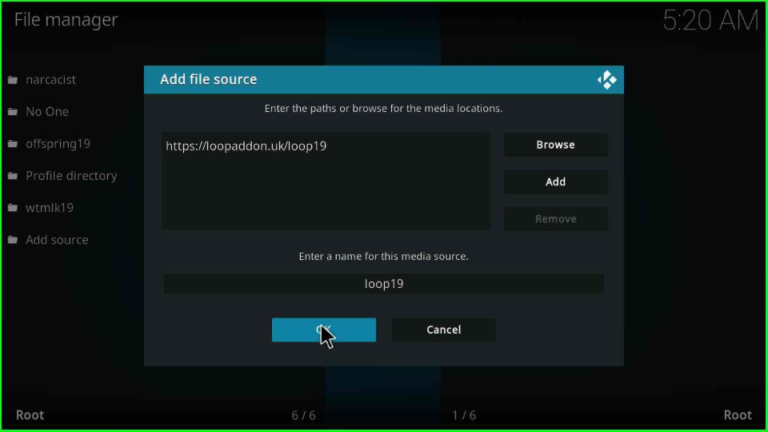Image resolution: width=768 pixels, height=432 pixels.
Task: Click the Kodi logo in dialog header
Action: tap(607, 80)
